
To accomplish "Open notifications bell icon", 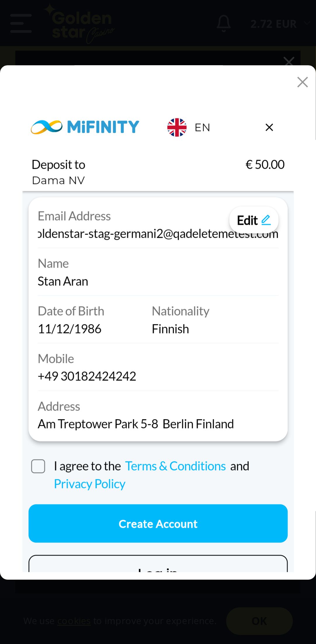I will tap(224, 23).
